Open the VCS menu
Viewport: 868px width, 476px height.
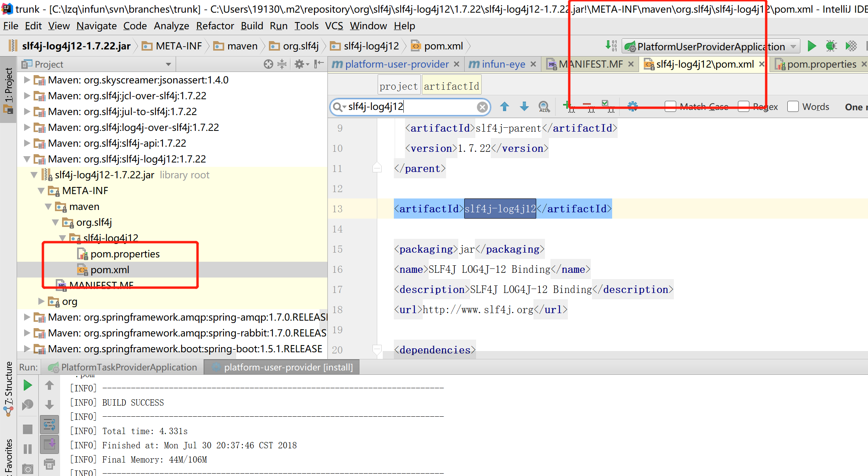334,26
